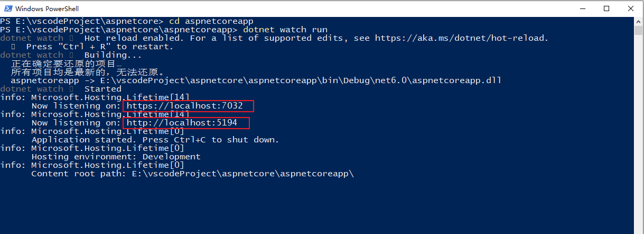This screenshot has width=644, height=234.
Task: Click the http://localhost:5194 URL
Action: pyautogui.click(x=182, y=123)
